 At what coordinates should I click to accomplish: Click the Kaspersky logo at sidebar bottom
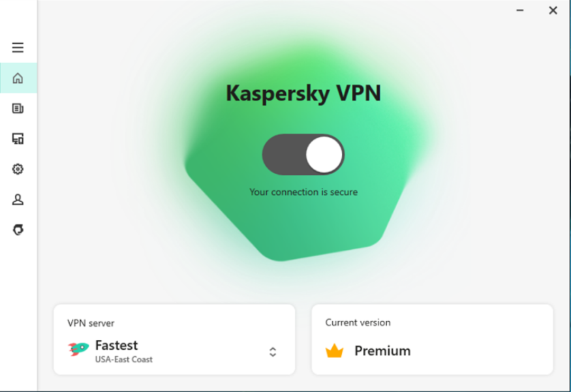click(18, 229)
